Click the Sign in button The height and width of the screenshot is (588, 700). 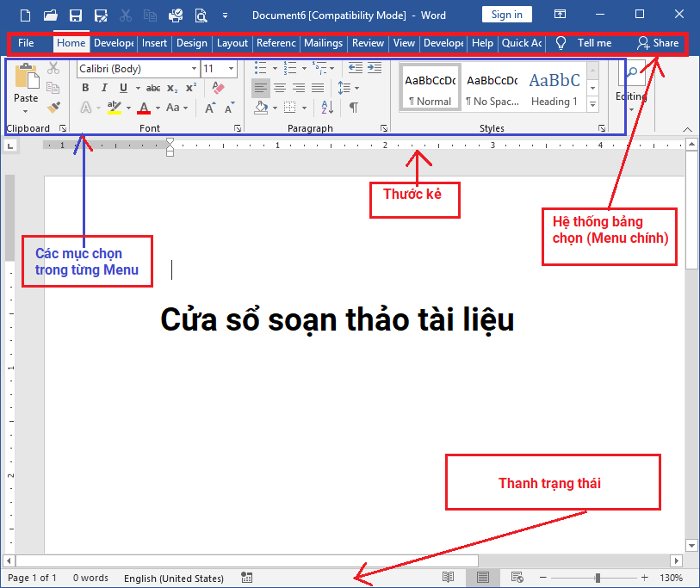506,15
